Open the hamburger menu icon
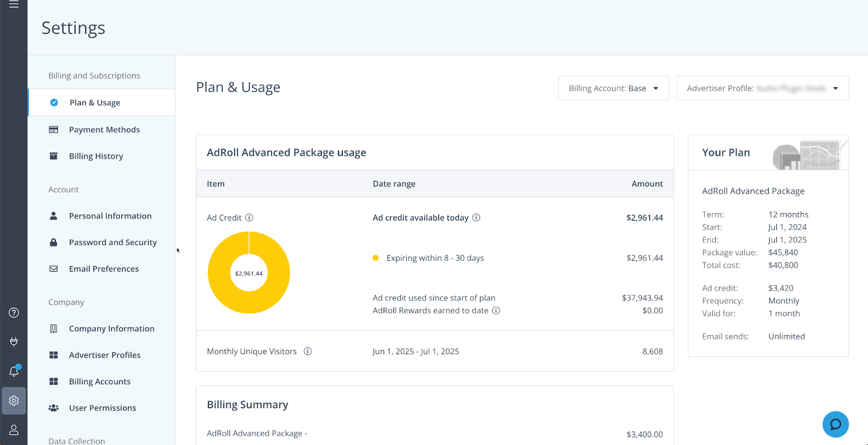 [14, 4]
